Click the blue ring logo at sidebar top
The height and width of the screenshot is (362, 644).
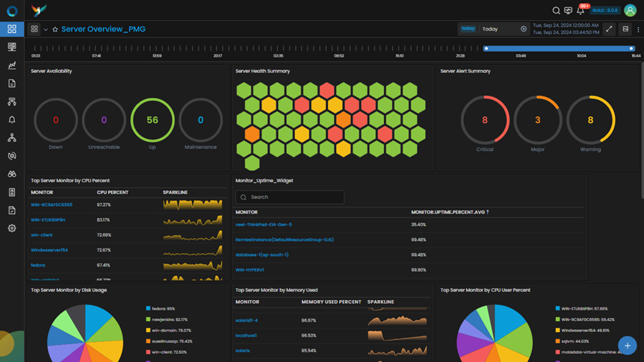pos(12,10)
